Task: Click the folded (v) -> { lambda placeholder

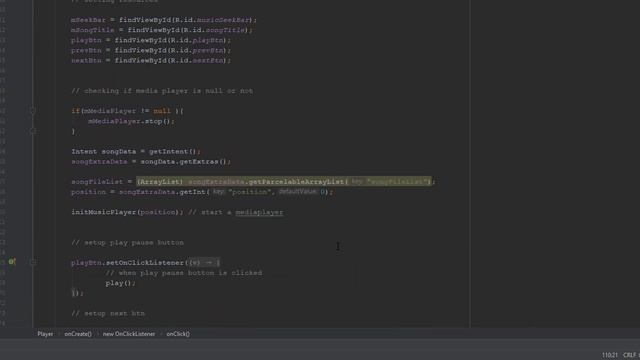Action: pyautogui.click(x=204, y=262)
